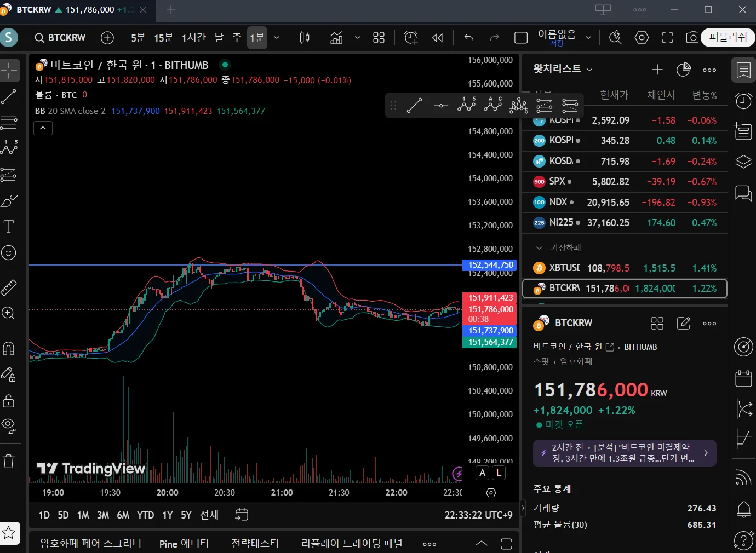
Task: Open the pattern tools in left toolbar
Action: [9, 148]
